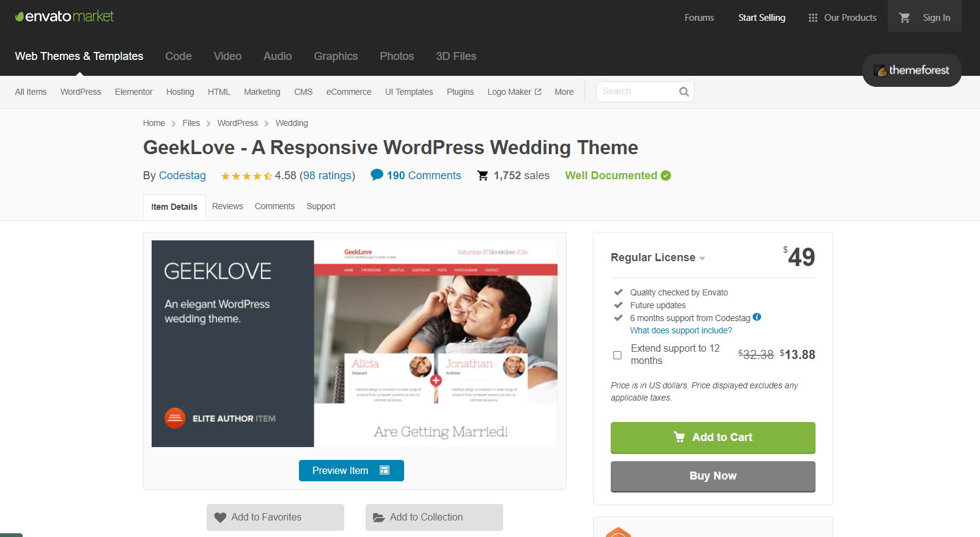Image resolution: width=980 pixels, height=537 pixels.
Task: Click Home in the breadcrumb
Action: [154, 123]
